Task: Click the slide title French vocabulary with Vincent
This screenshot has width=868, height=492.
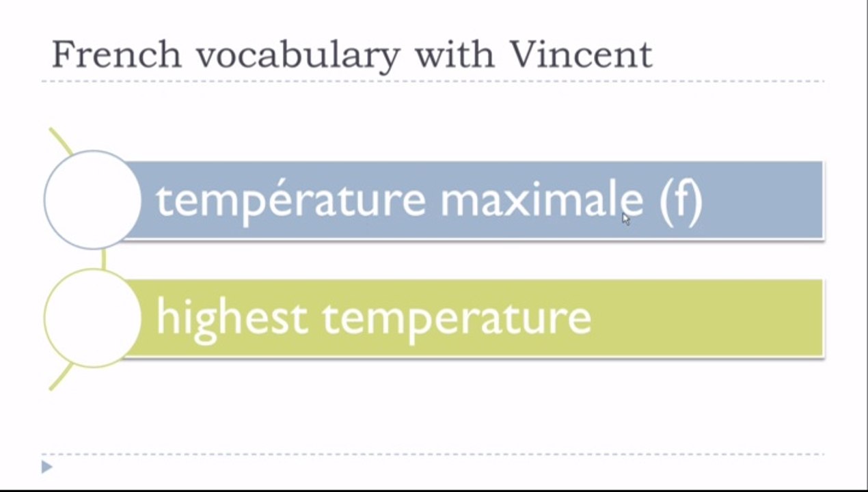Action: tap(352, 55)
